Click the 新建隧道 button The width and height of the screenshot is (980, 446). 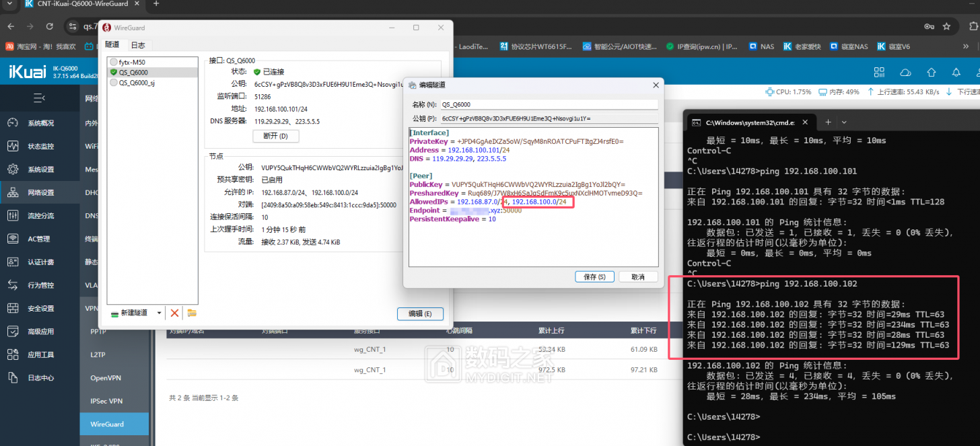131,313
